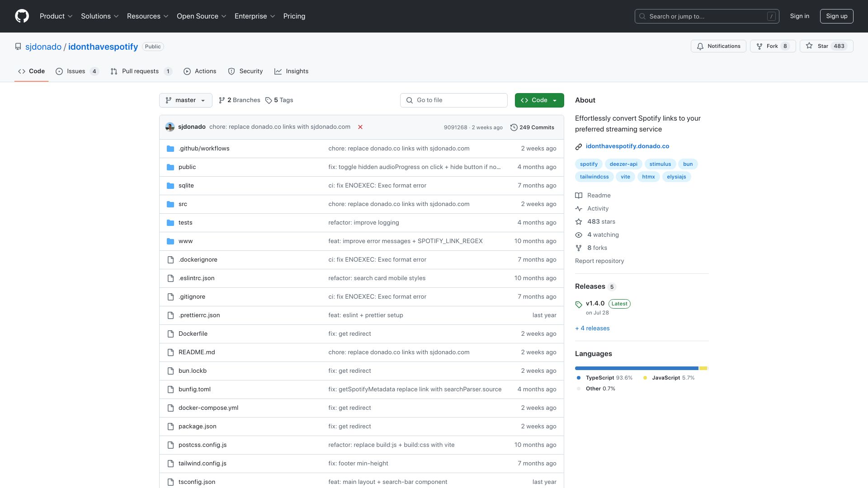Image resolution: width=868 pixels, height=488 pixels.
Task: Click the Readme book icon
Action: (x=579, y=195)
